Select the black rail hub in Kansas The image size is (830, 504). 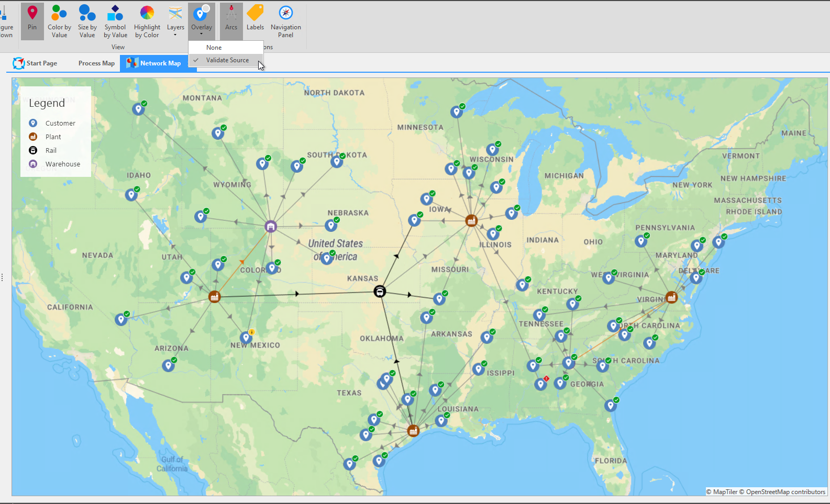[x=380, y=291]
